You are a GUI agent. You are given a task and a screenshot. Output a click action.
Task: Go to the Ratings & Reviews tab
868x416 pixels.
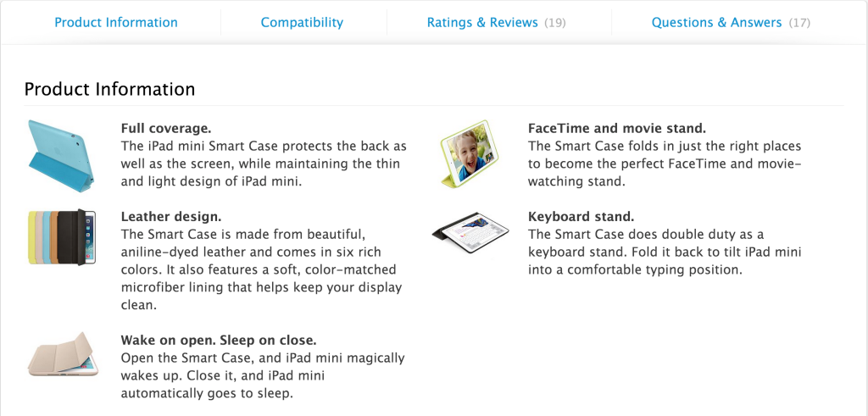point(482,22)
